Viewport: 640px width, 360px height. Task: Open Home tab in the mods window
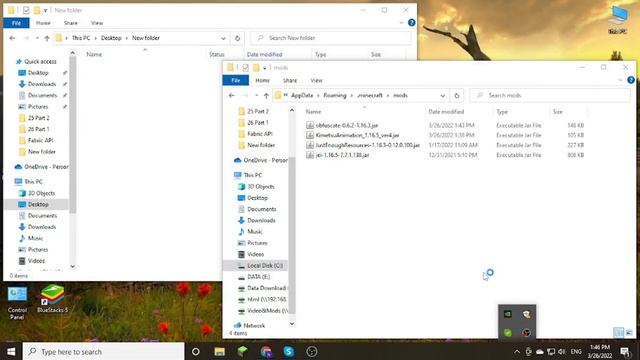click(262, 80)
